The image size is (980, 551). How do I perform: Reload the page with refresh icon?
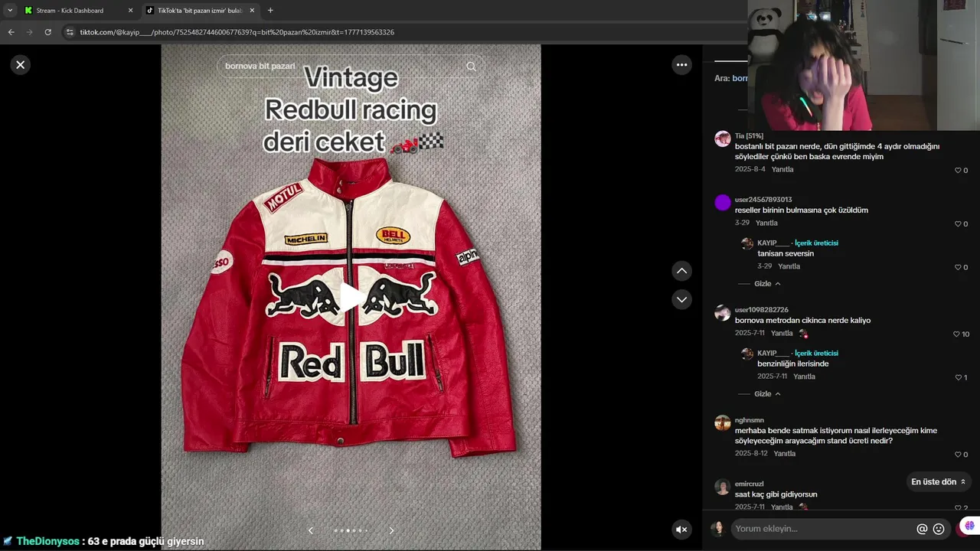[x=48, y=32]
